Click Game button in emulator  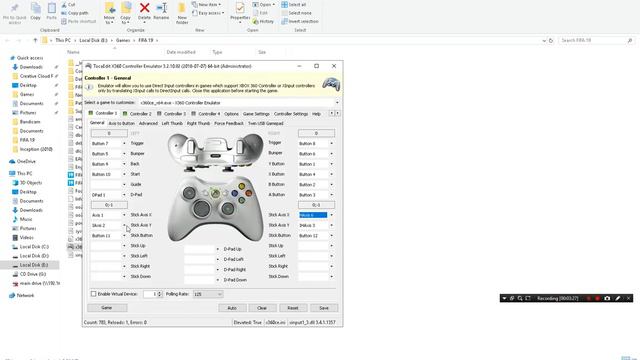tap(107, 308)
